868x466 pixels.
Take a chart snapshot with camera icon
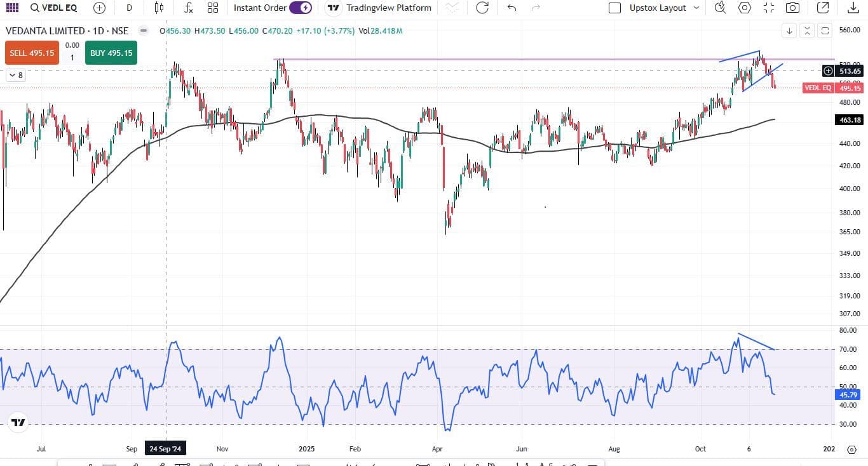792,8
